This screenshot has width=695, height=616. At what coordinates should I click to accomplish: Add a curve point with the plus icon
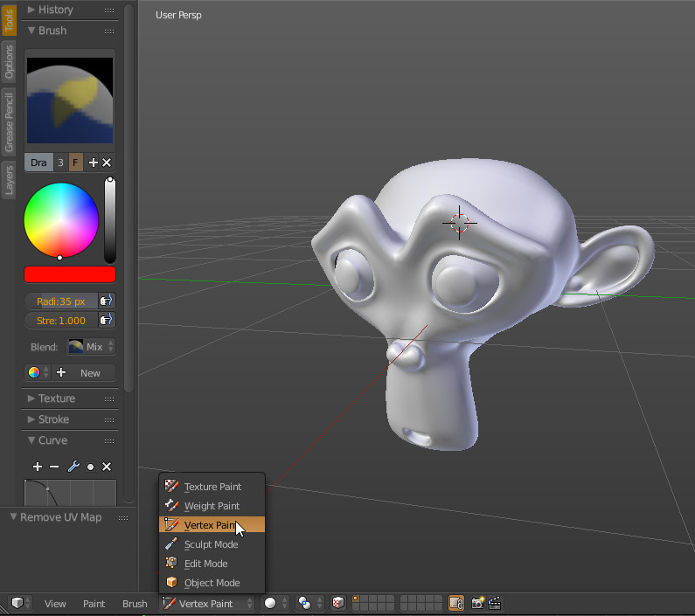(x=38, y=467)
